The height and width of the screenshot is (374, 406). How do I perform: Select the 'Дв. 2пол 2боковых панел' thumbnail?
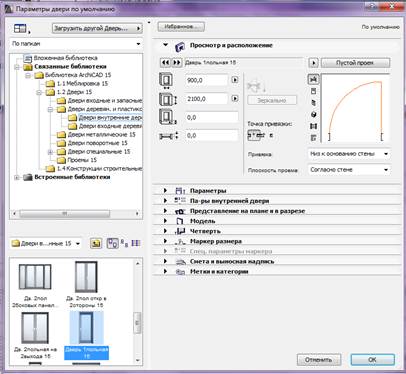pos(35,284)
